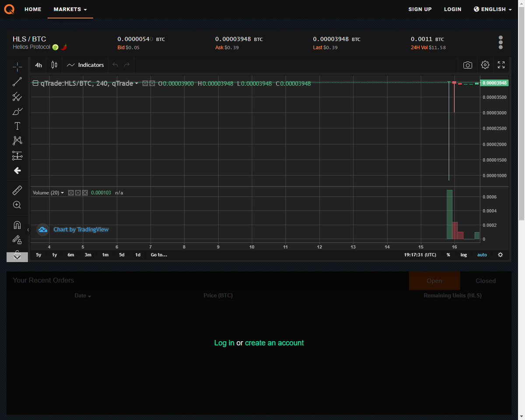Viewport: 525px width, 420px height.
Task: Set chart range to 1y
Action: pyautogui.click(x=54, y=255)
